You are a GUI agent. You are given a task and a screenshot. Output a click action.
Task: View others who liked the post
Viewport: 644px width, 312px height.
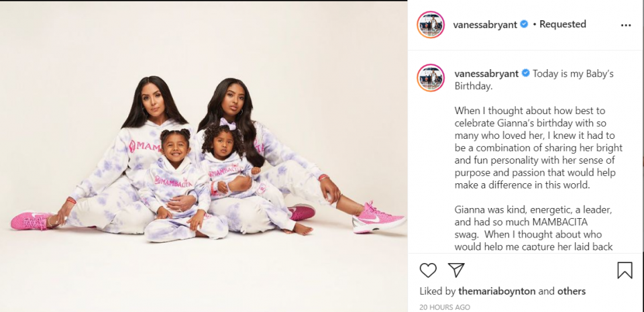point(572,291)
